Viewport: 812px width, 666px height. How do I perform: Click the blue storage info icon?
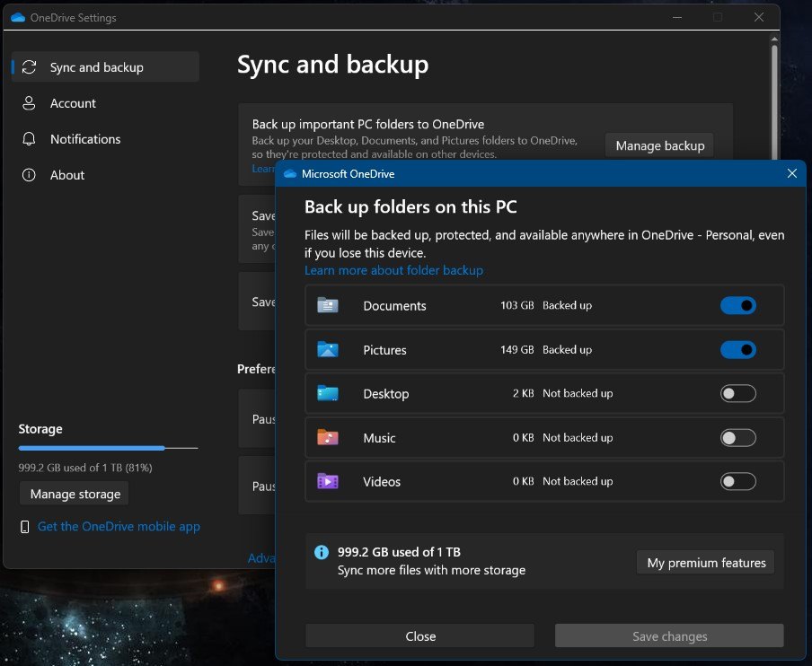coord(321,553)
